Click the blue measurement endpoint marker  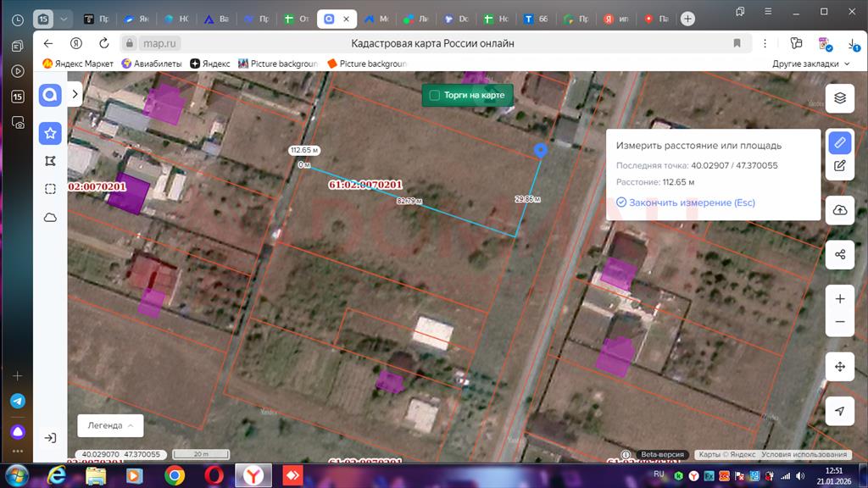[x=541, y=151]
